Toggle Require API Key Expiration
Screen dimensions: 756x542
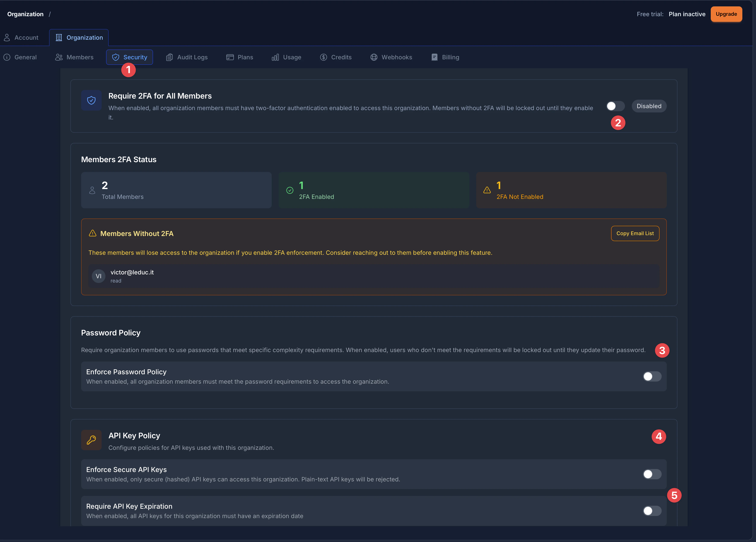coord(652,511)
